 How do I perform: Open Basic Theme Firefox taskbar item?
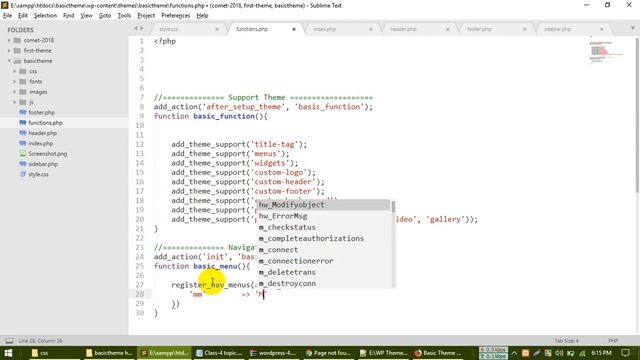point(438,353)
